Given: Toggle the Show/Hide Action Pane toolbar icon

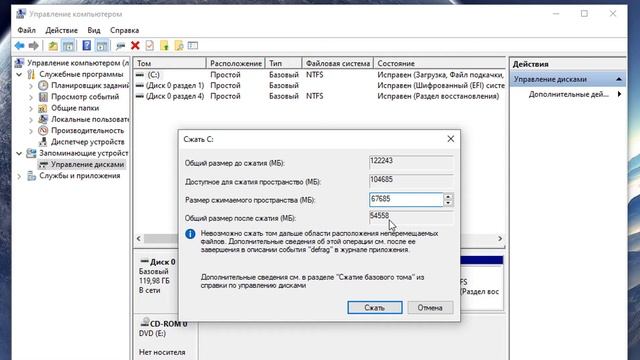Looking at the screenshot, I should (102, 46).
